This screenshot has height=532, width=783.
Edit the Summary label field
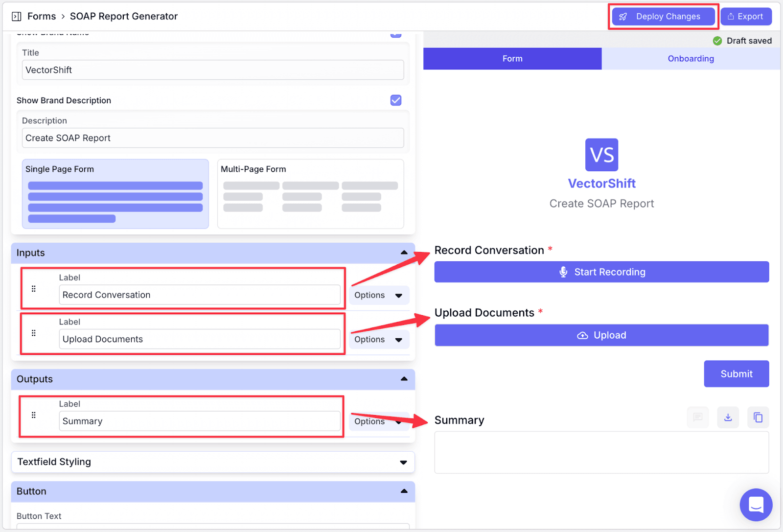[200, 421]
